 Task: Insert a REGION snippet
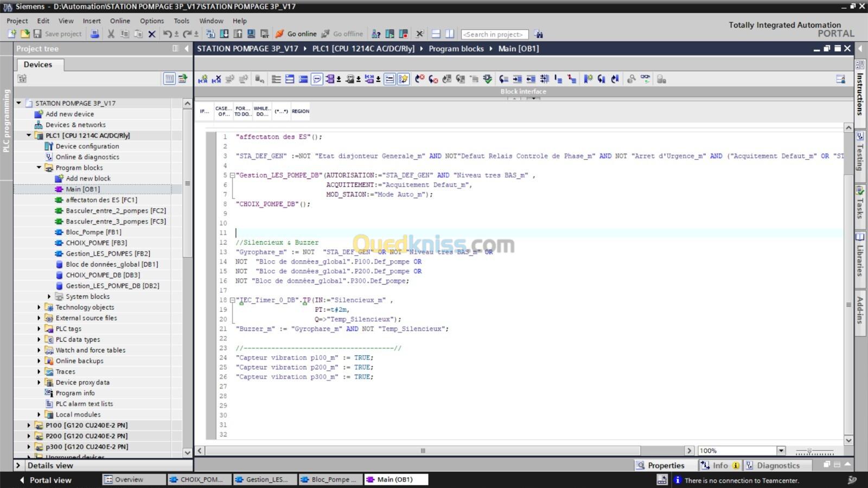300,111
